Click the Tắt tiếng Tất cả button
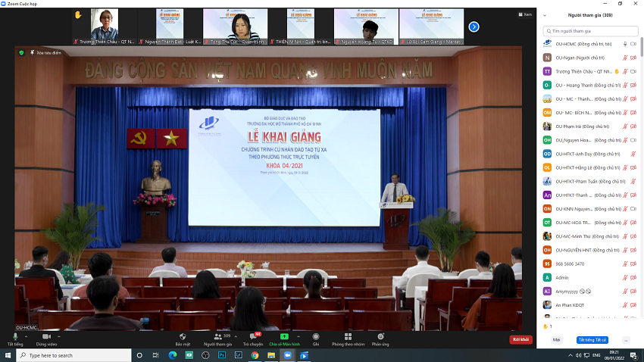 tap(593, 340)
